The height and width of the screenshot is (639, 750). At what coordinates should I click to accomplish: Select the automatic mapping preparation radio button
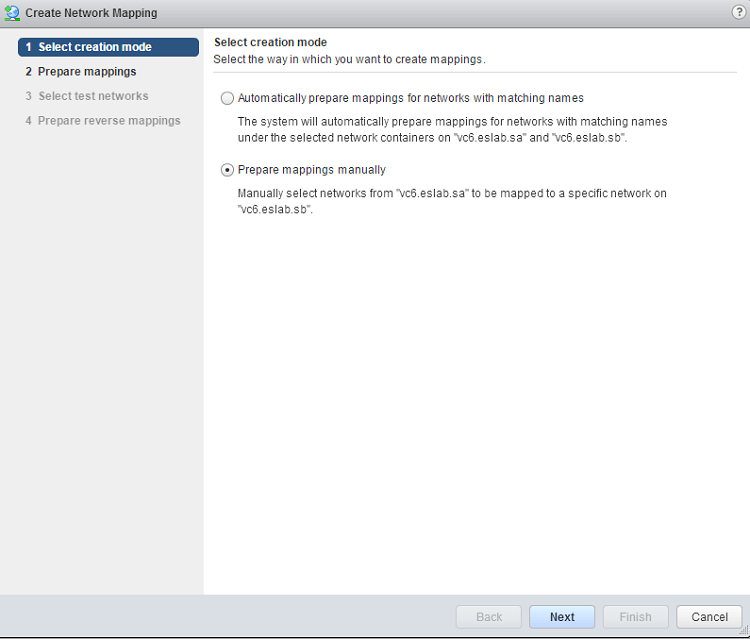click(x=227, y=98)
